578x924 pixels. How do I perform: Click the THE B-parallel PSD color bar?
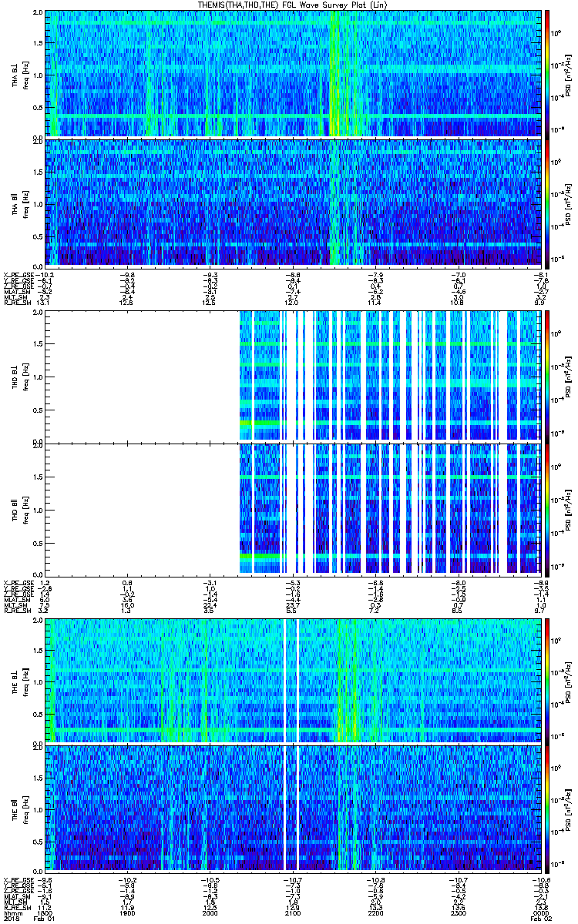coord(547,809)
